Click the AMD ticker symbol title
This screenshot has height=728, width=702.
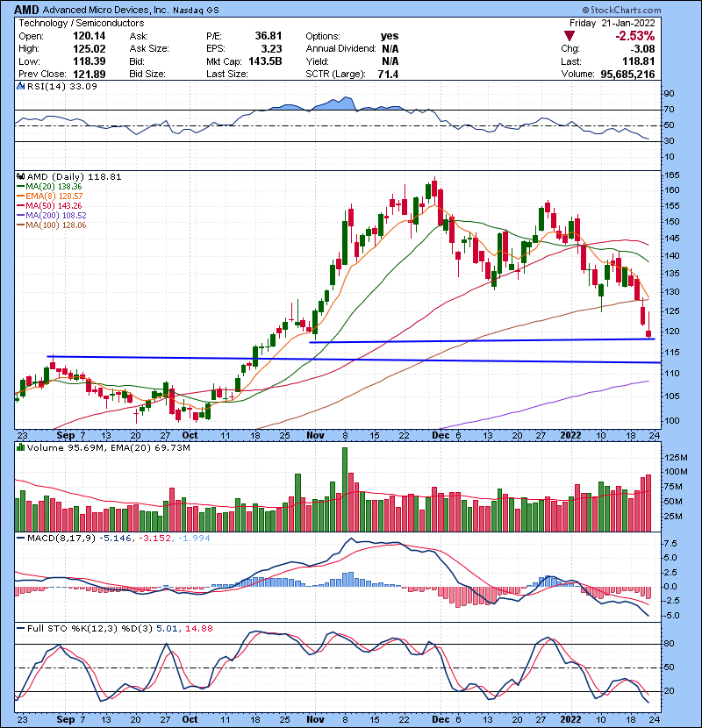26,10
